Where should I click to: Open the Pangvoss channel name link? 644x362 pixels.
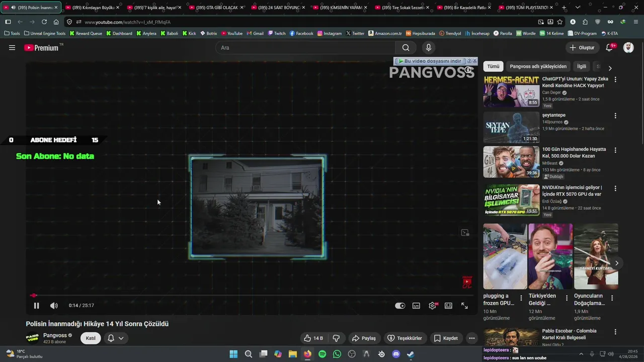pyautogui.click(x=55, y=335)
